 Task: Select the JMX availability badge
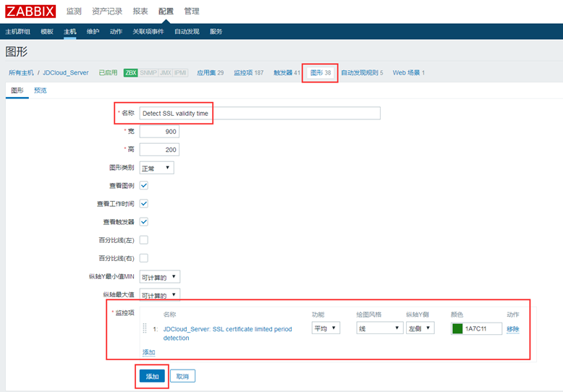click(166, 73)
